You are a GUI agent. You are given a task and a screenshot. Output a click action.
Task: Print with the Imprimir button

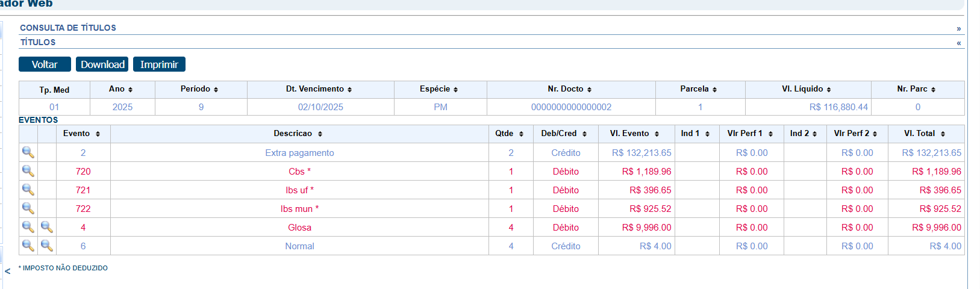[159, 64]
